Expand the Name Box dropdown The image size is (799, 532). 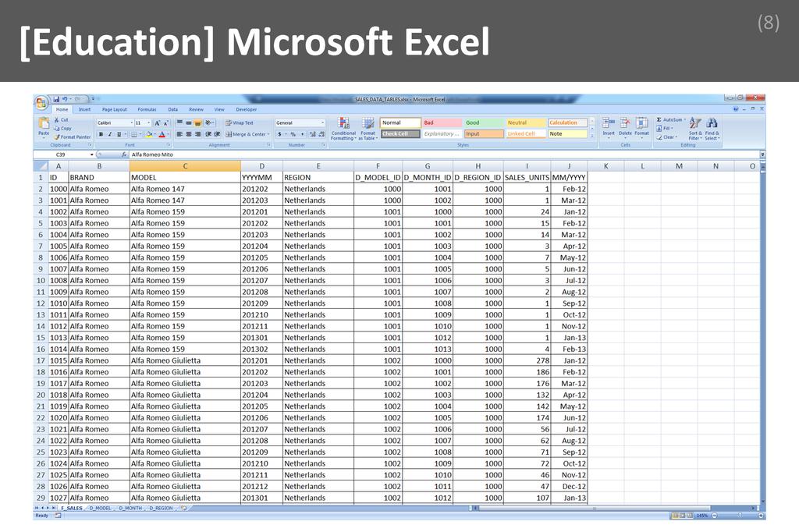(x=92, y=154)
